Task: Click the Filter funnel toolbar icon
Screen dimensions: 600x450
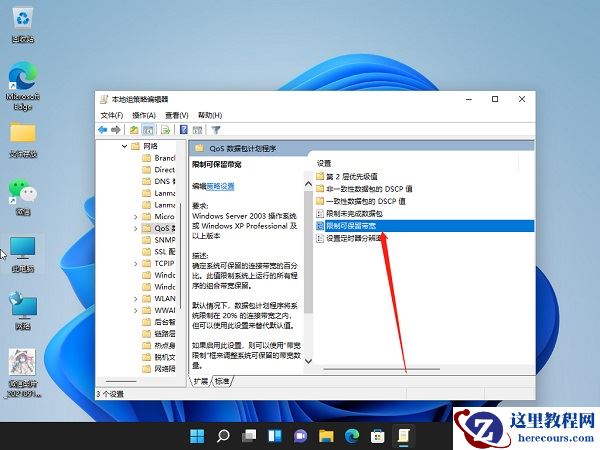Action: click(216, 130)
